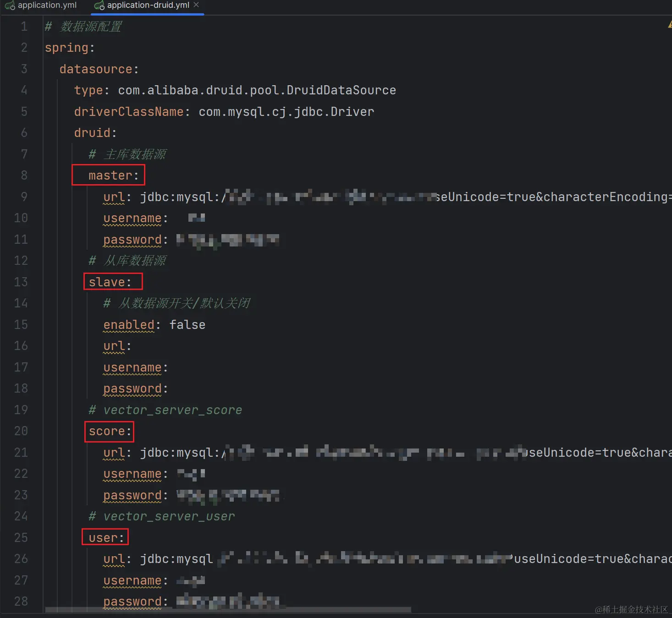This screenshot has height=618, width=672.
Task: Click the '# 数据源配置' comment on line 1
Action: (x=83, y=27)
